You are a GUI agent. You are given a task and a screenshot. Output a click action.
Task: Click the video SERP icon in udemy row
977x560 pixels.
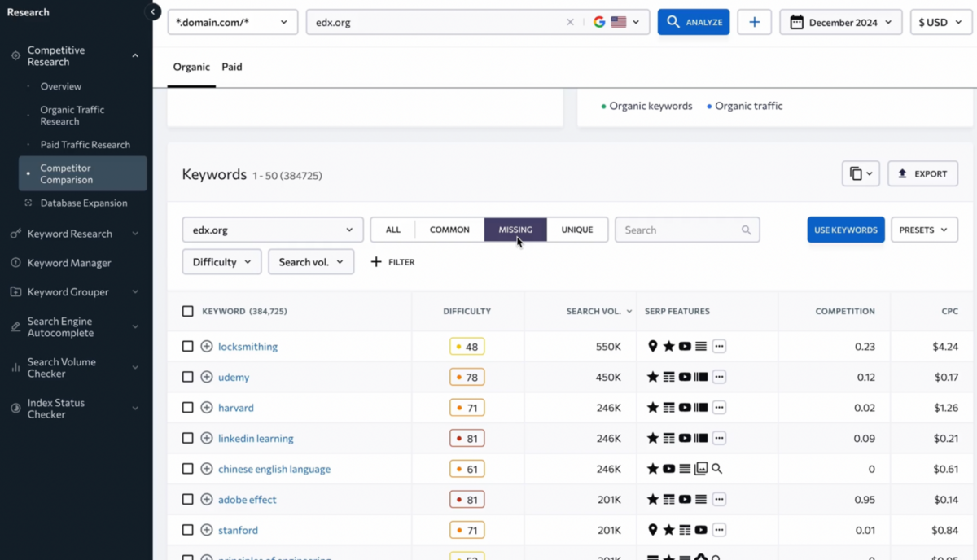click(x=685, y=377)
